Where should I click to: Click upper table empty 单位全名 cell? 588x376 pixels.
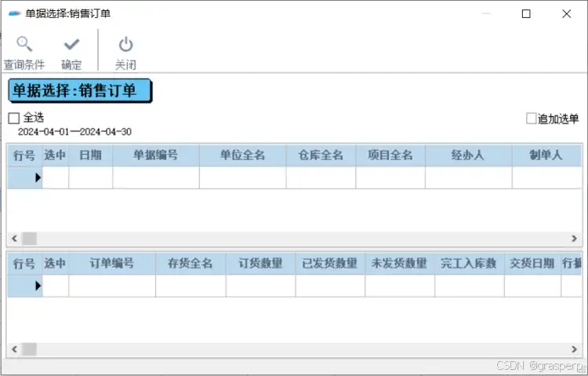pyautogui.click(x=242, y=177)
